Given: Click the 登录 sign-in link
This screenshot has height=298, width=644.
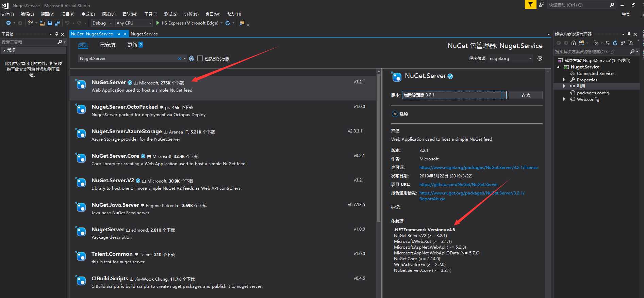Looking at the screenshot, I should click(626, 14).
